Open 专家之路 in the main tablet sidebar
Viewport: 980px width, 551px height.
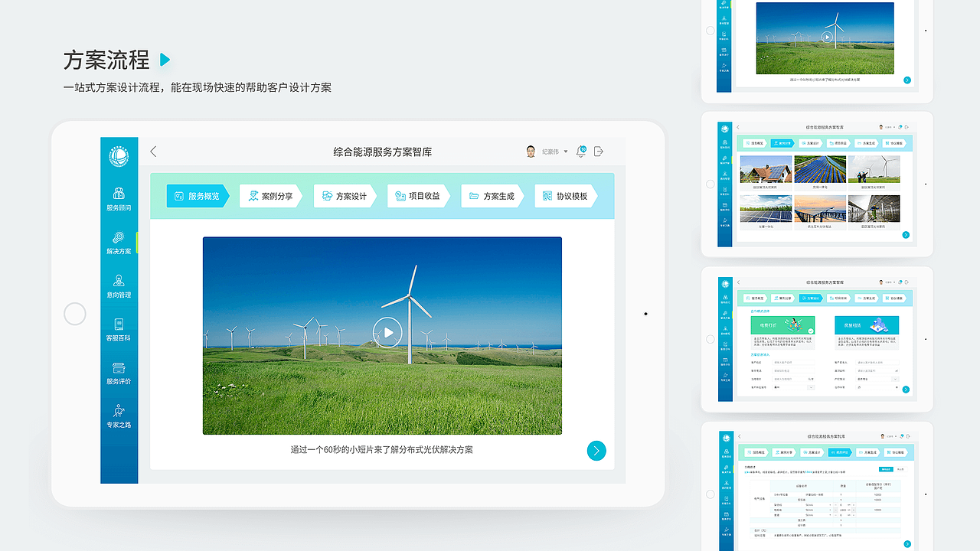point(119,416)
